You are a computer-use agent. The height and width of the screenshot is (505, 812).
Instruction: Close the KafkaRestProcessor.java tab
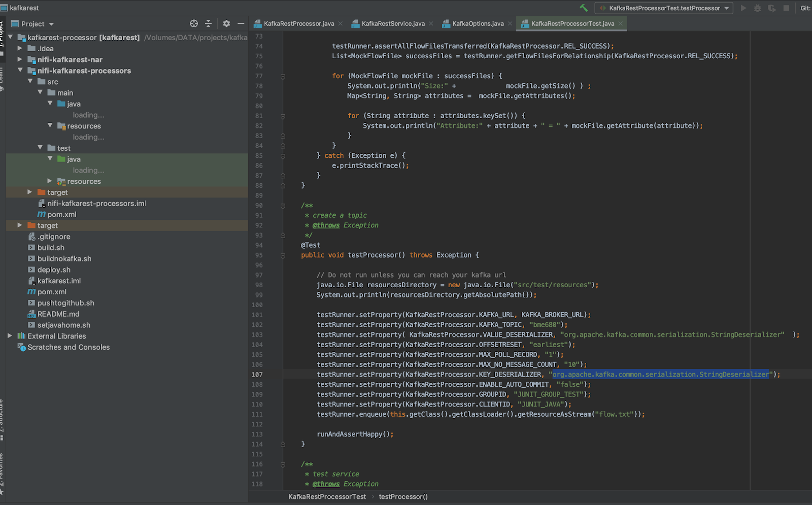(341, 24)
